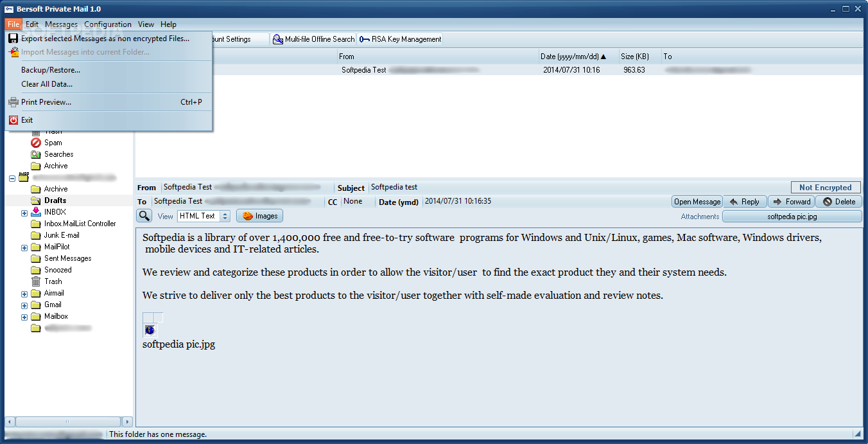Choose Exit from File menu
Image resolution: width=868 pixels, height=444 pixels.
pos(108,120)
